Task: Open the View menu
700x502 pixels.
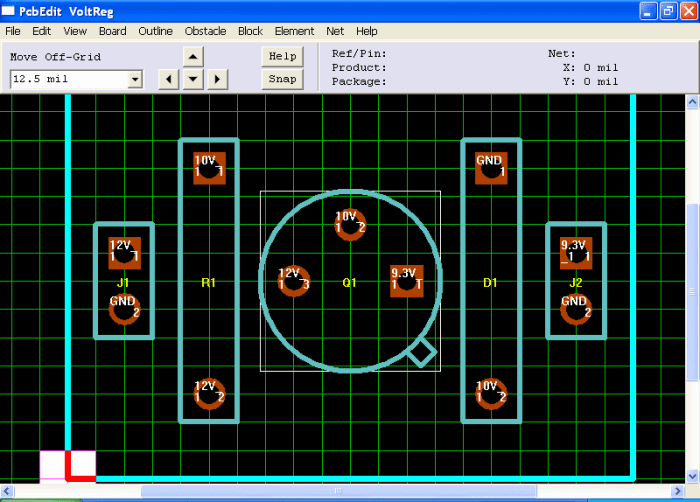Action: (x=75, y=31)
